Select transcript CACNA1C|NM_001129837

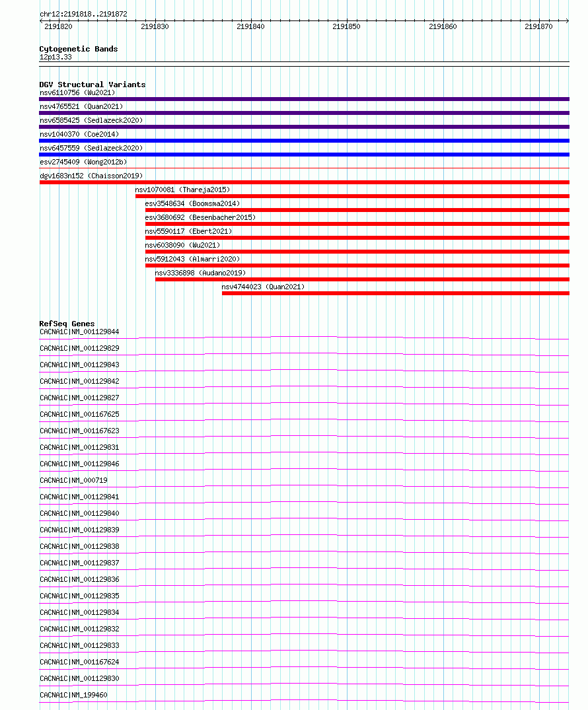(79, 563)
